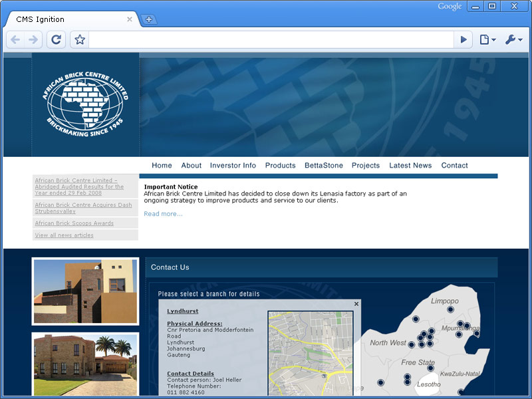Open the modern brick house photo
The width and height of the screenshot is (532, 399).
pyautogui.click(x=85, y=291)
